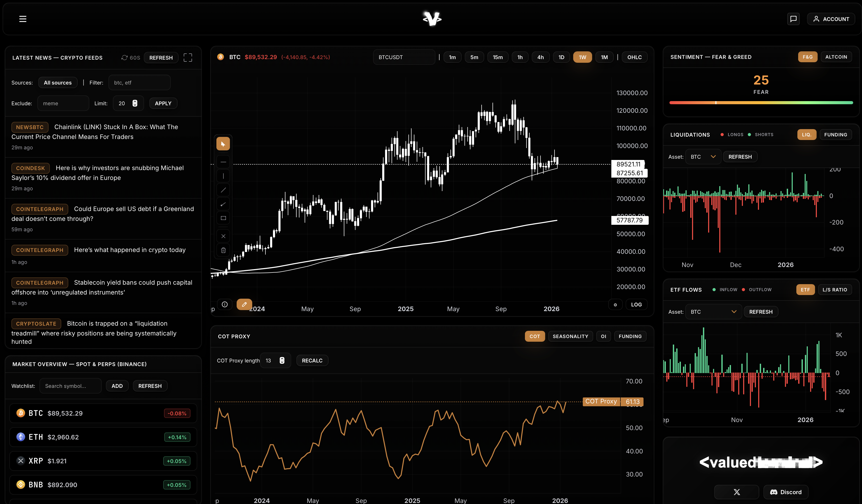Open ETF flows Asset BTC dropdown
862x504 pixels.
tap(714, 312)
